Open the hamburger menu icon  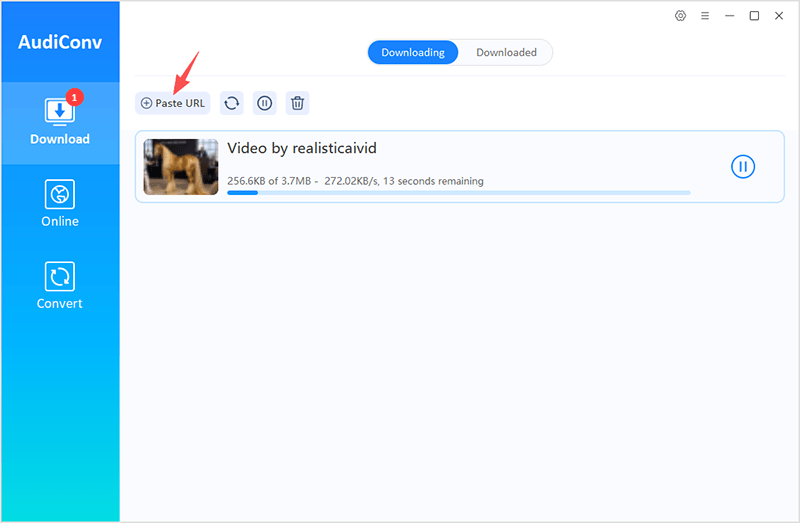705,16
